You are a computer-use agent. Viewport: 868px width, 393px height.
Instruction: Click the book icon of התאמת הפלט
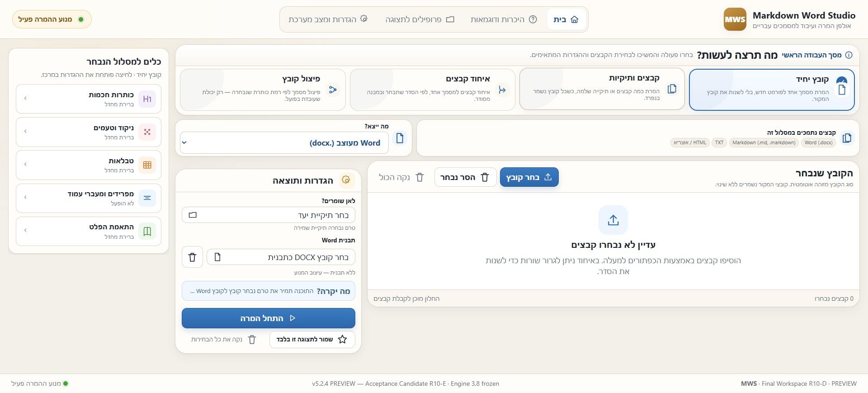147,231
